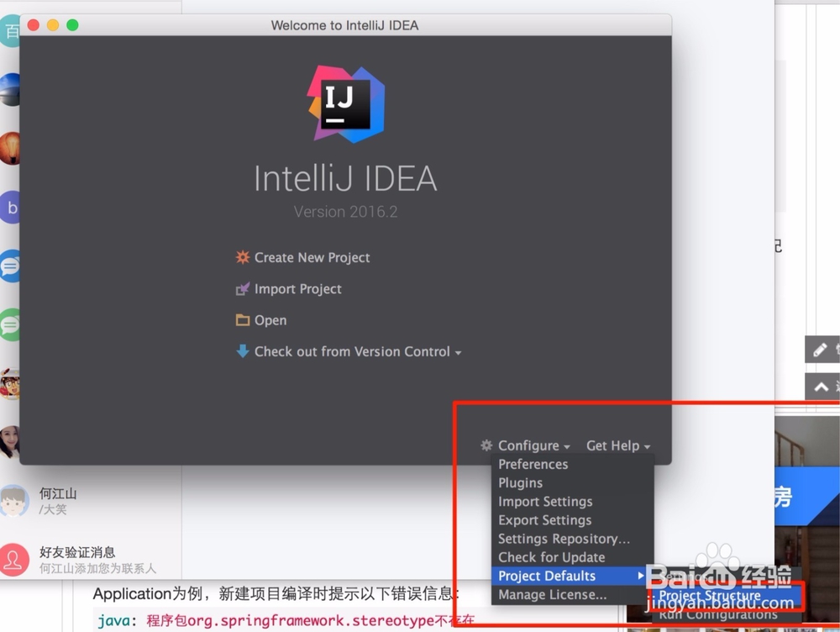Expand Check out from Version Control
The image size is (840, 632).
click(357, 351)
